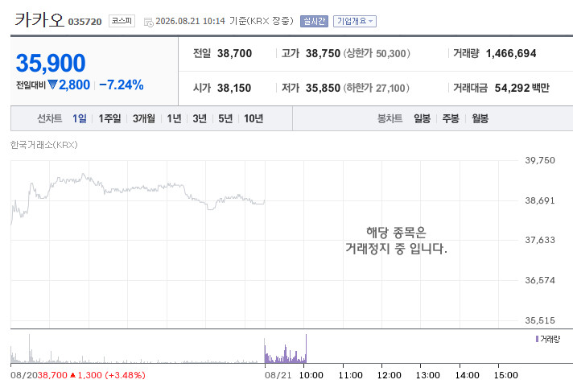Click the purple volume bars for 08/21

(x=286, y=349)
